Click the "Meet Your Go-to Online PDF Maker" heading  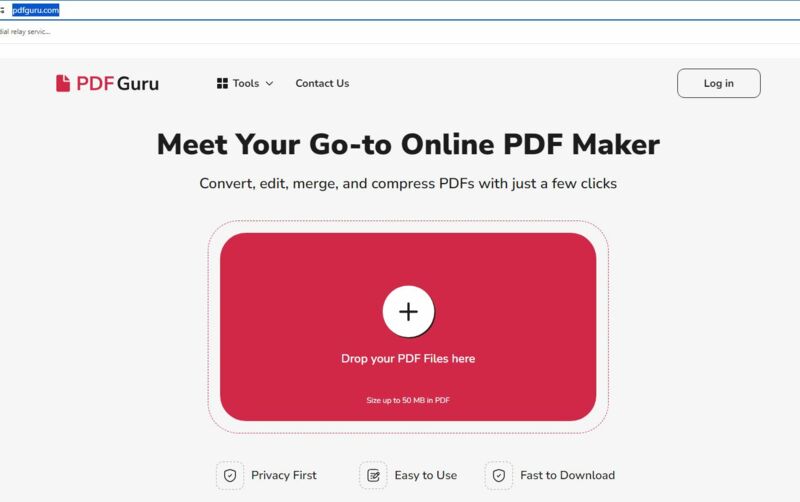point(408,144)
